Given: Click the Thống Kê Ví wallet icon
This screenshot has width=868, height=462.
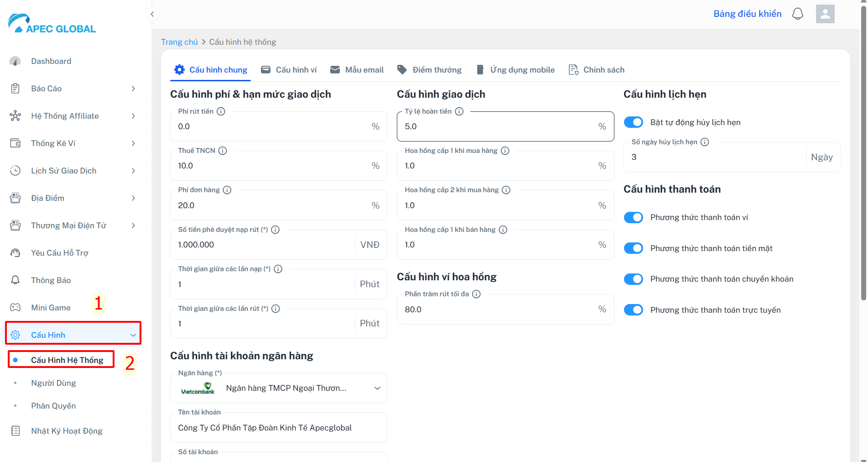Looking at the screenshot, I should 15,143.
